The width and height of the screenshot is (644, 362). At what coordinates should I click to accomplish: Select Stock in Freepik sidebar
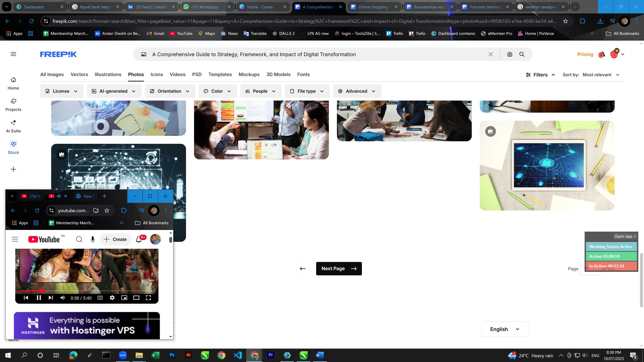(x=13, y=148)
